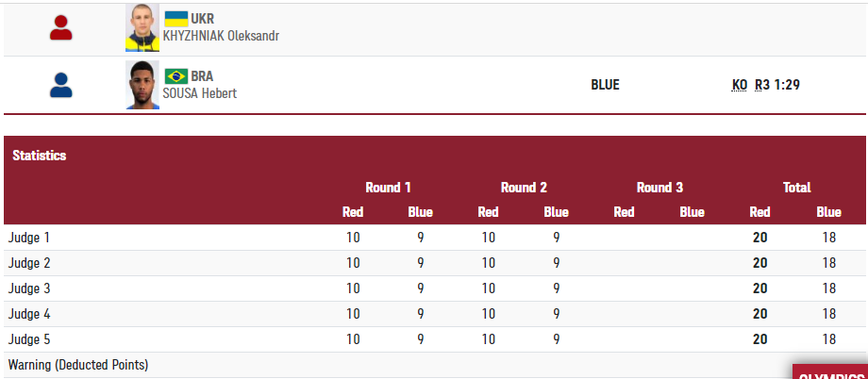Click the Statistics table heading
The width and height of the screenshot is (868, 379).
(40, 156)
